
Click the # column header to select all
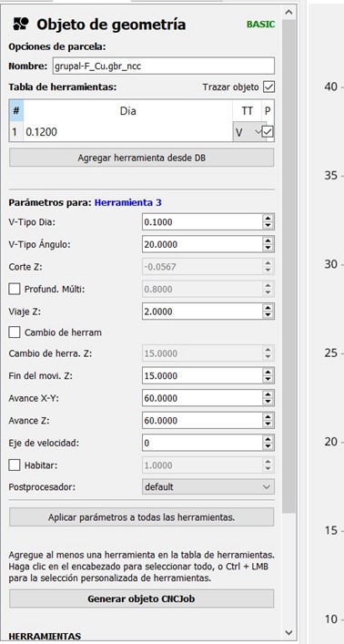point(16,111)
